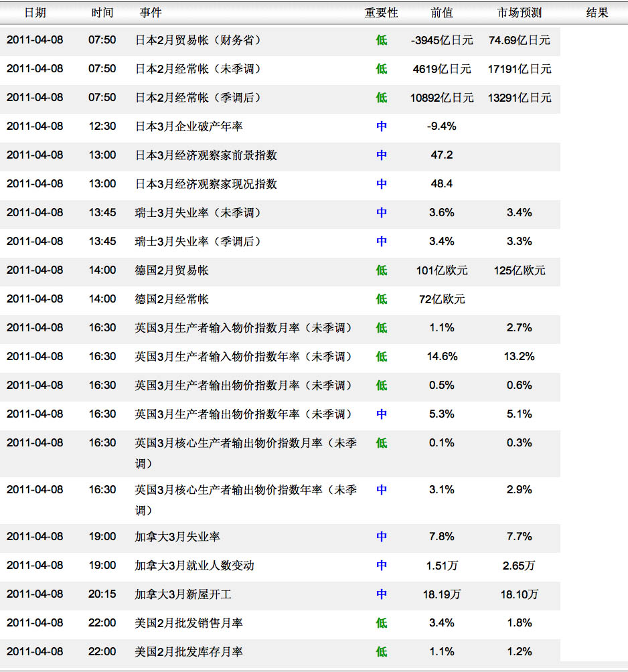This screenshot has width=628, height=672.
Task: Click forecast value 3.3%
Action: 519,241
